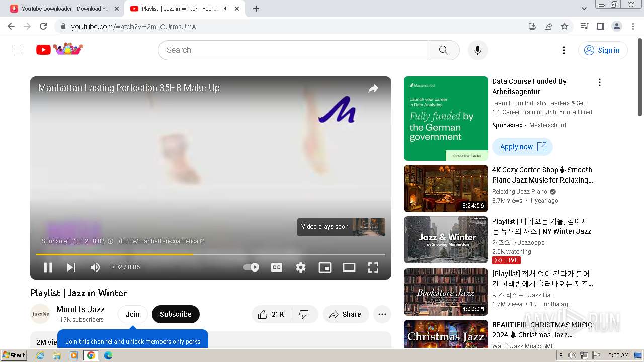Toggle the autoplay switch in player
Viewport: 644px width, 362px height.
tap(251, 267)
